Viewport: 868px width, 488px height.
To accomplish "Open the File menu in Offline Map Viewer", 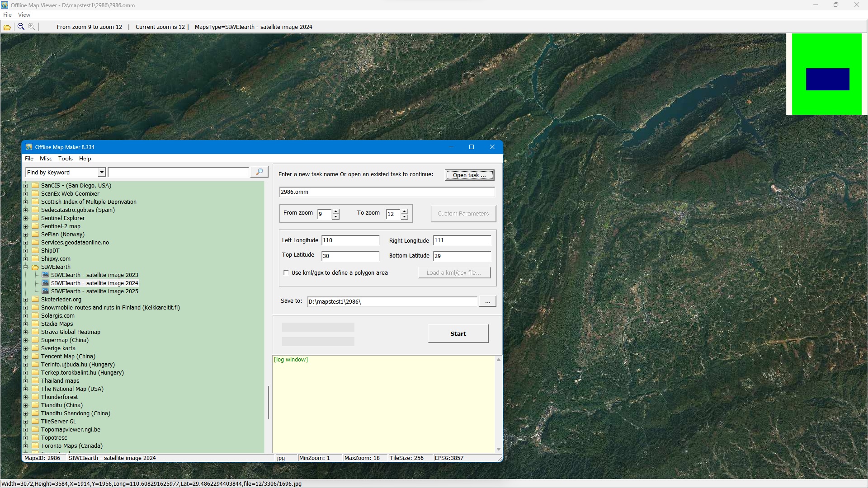I will [x=7, y=15].
